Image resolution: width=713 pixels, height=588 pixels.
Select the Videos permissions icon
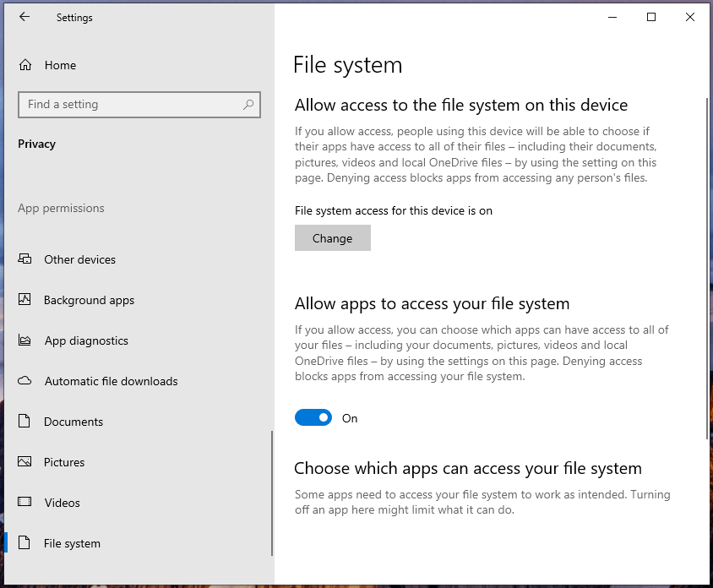24,503
